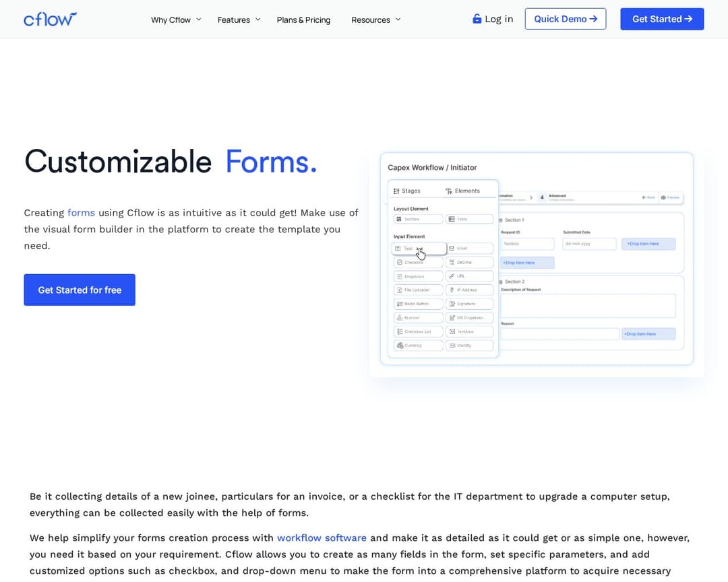This screenshot has height=582, width=728.
Task: Follow the 'workflow software' hyperlink
Action: coord(322,538)
